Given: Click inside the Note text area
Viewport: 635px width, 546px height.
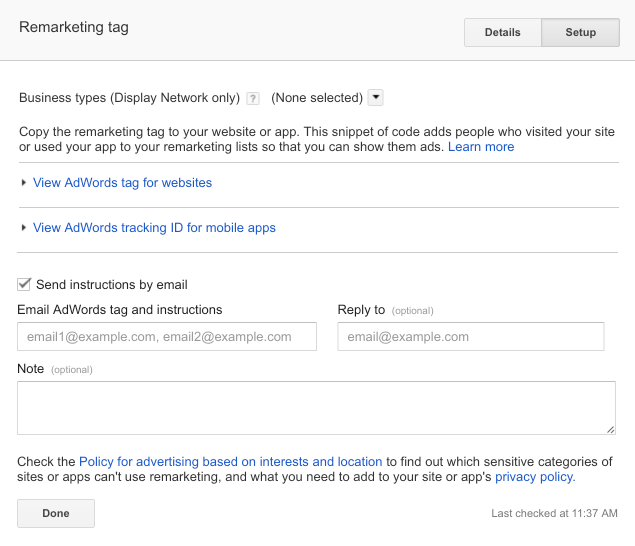Looking at the screenshot, I should pyautogui.click(x=315, y=408).
